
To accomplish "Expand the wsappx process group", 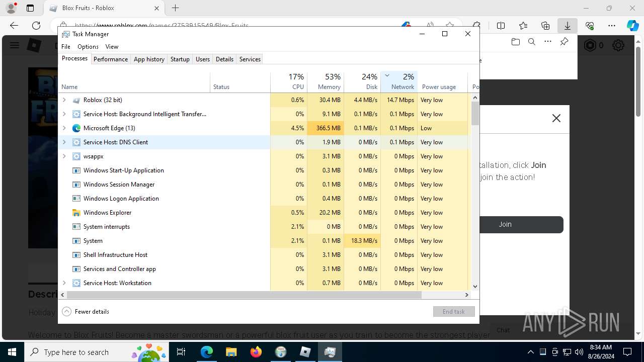I will pos(64,156).
